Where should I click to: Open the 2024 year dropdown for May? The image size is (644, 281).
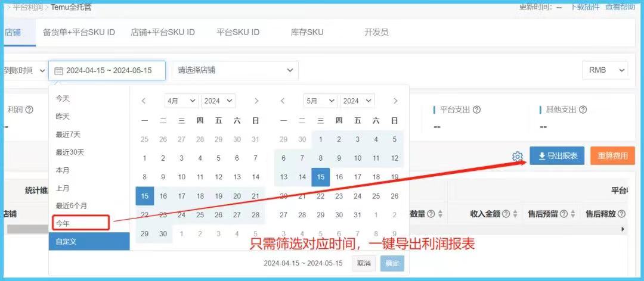357,101
